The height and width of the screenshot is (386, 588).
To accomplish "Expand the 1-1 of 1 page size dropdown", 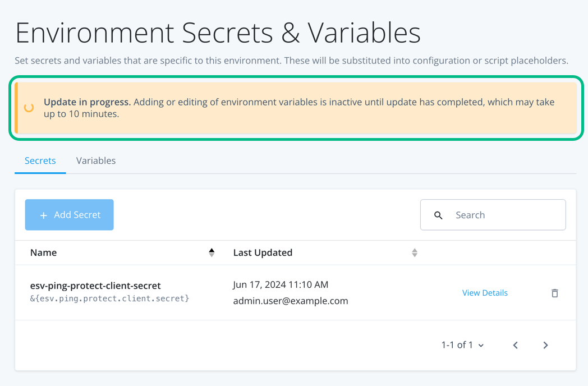I will (463, 345).
